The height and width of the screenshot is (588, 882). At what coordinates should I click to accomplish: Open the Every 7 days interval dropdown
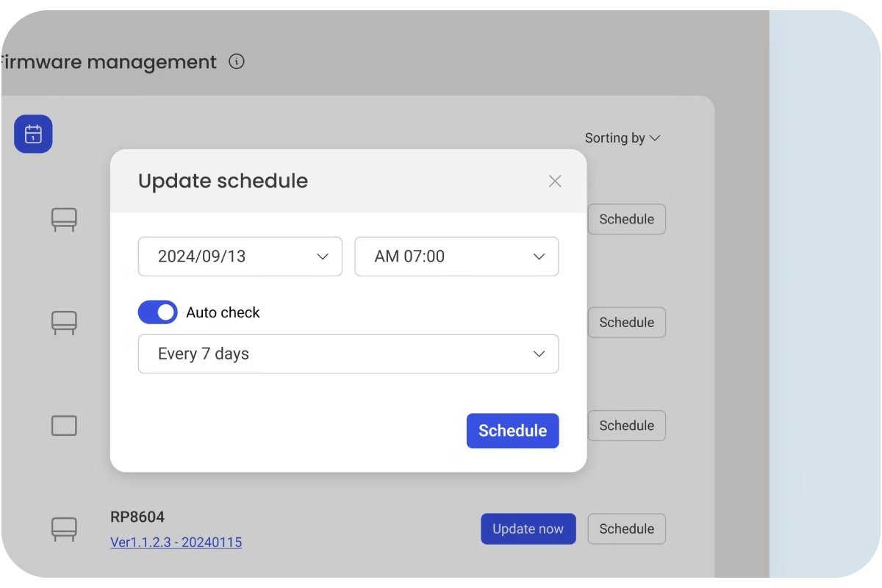tap(348, 354)
